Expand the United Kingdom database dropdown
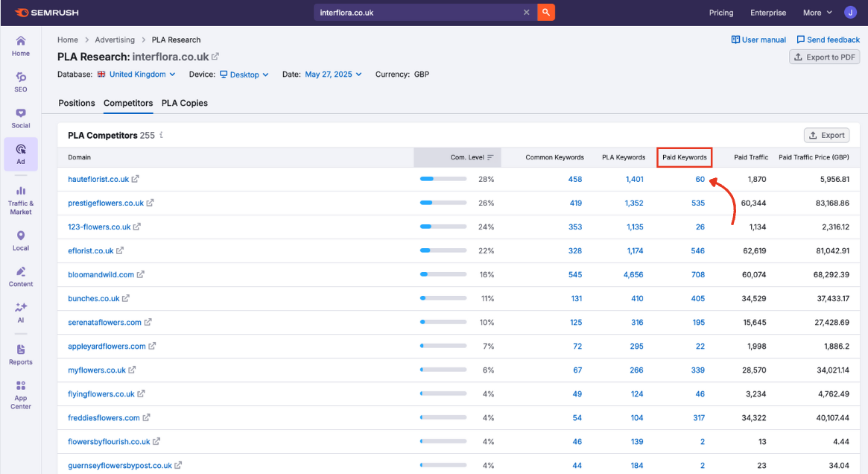 coord(142,75)
